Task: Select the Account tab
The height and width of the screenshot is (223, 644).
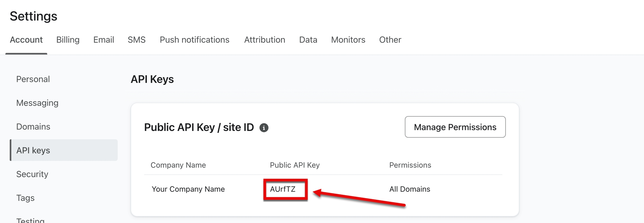Action: 26,40
